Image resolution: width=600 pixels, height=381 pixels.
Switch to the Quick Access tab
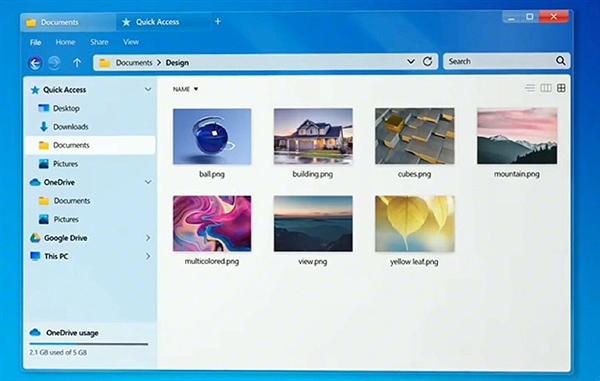tap(163, 22)
